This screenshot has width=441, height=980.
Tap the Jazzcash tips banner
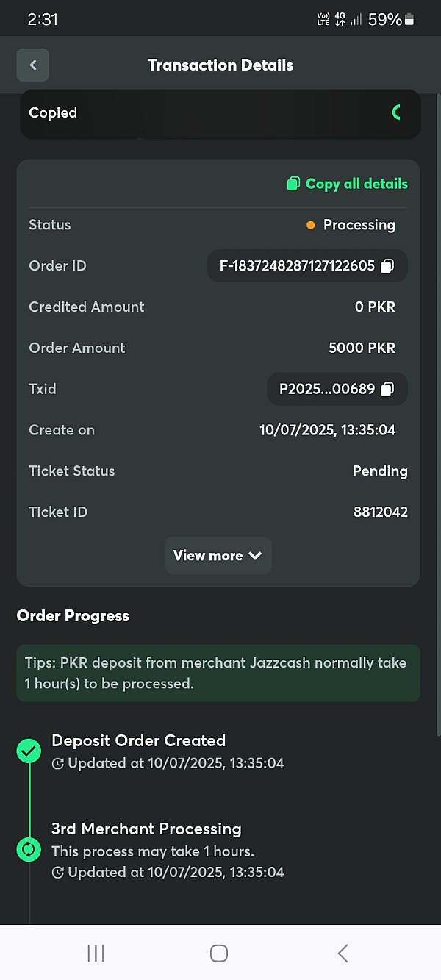[218, 673]
